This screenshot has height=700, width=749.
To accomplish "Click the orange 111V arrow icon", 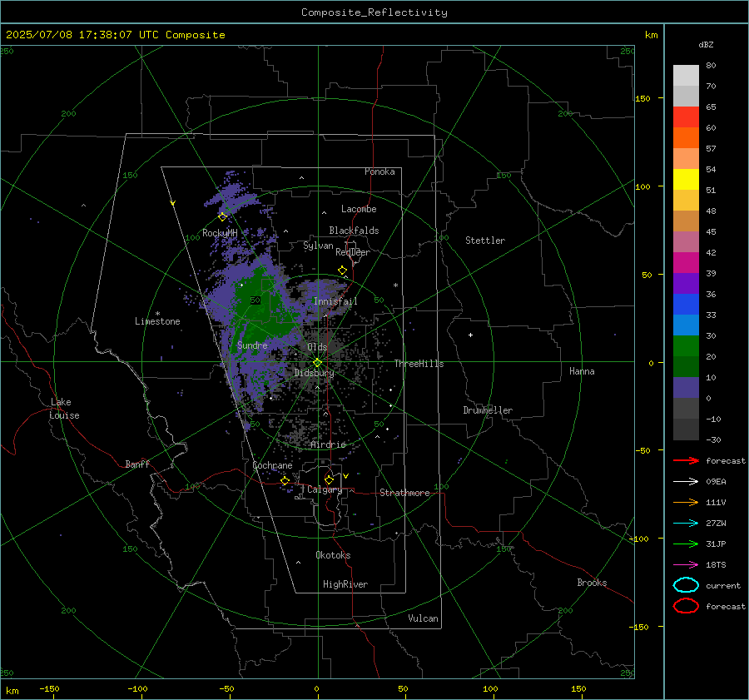I will tap(686, 502).
